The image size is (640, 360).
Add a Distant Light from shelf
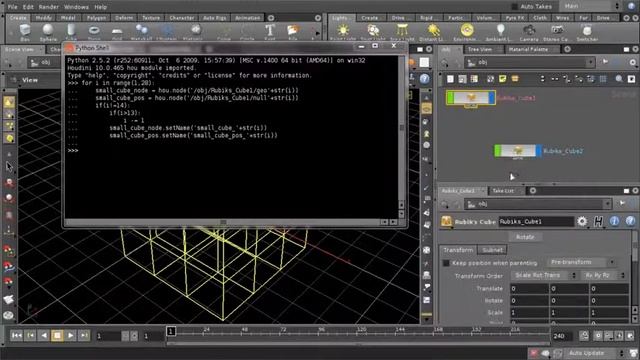(433, 33)
